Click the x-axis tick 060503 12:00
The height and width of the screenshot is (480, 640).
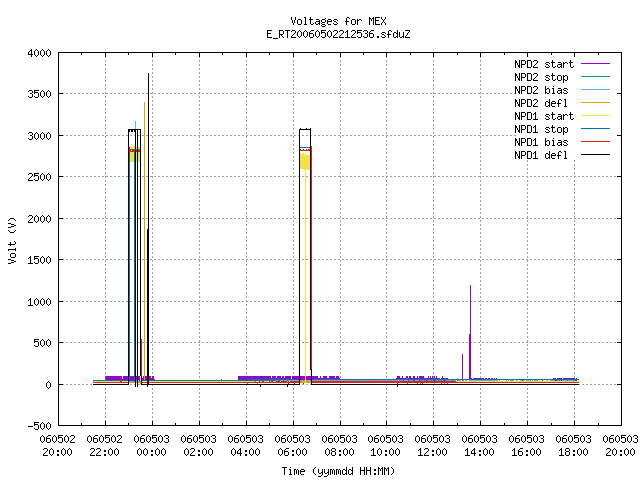click(x=432, y=445)
